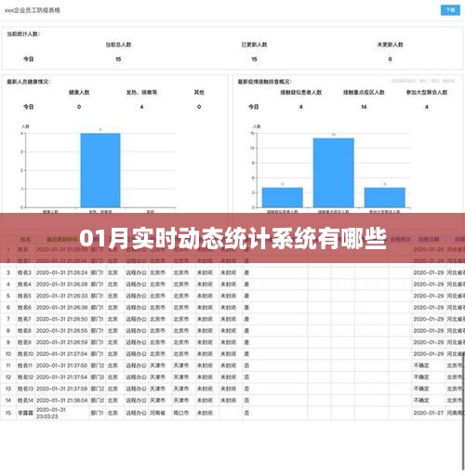Click the xxx企业员工防疫表格 page title
The image size is (465, 476).
33,10
